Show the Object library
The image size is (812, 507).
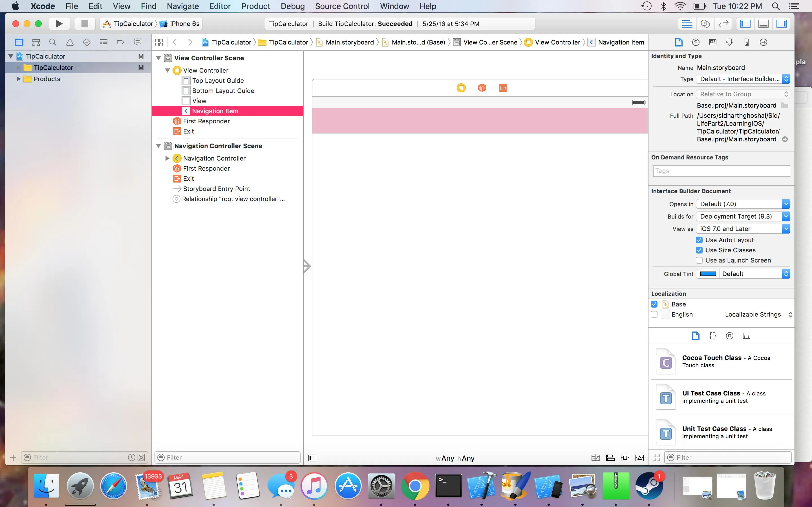point(729,336)
